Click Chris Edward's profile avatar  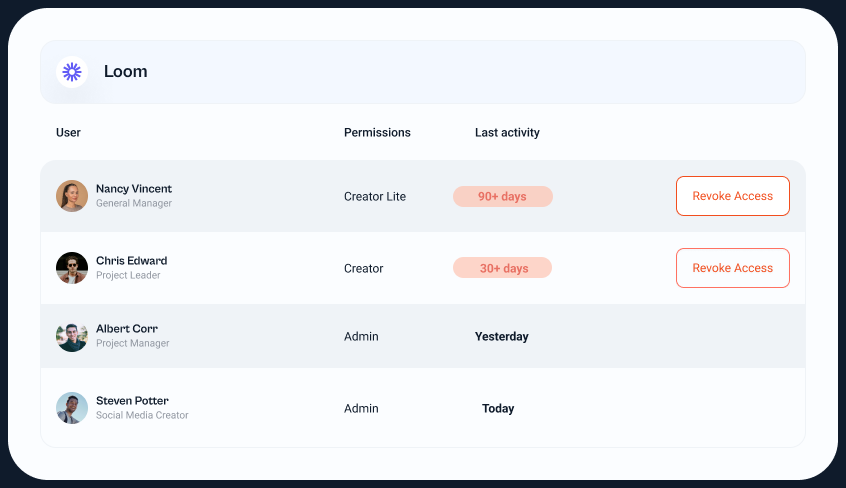point(72,268)
